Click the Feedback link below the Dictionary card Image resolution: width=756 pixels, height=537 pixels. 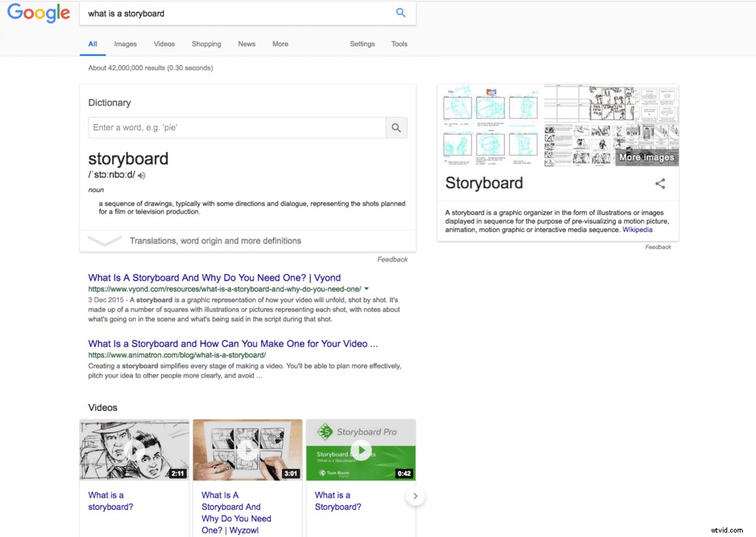coord(393,259)
